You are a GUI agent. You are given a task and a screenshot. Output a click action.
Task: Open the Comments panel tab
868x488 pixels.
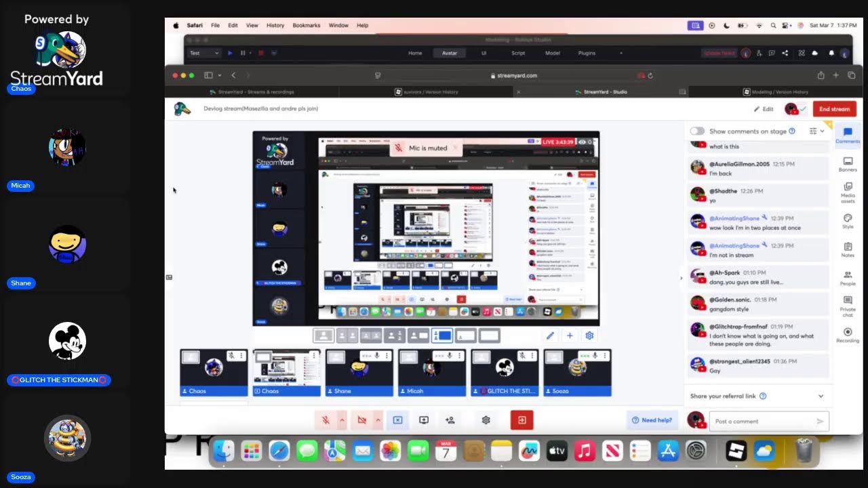847,135
